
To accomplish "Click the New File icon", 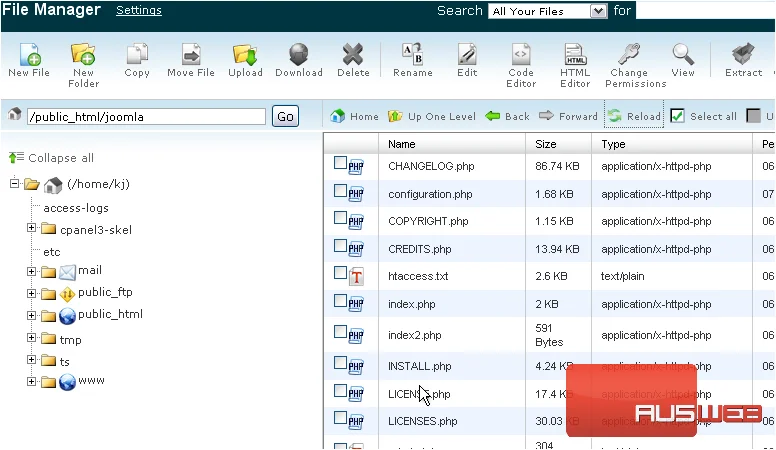I will pos(30,54).
